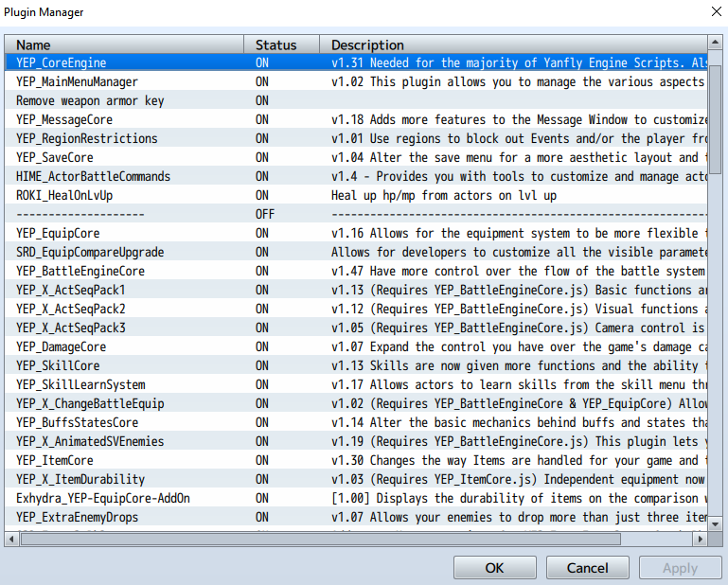Click 'Allows for developers to customize' description

tap(519, 252)
